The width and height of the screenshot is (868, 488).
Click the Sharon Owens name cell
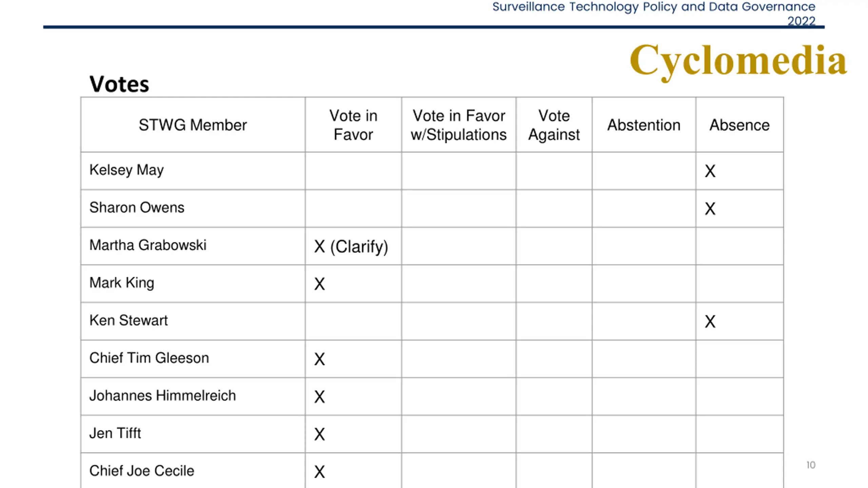(137, 208)
